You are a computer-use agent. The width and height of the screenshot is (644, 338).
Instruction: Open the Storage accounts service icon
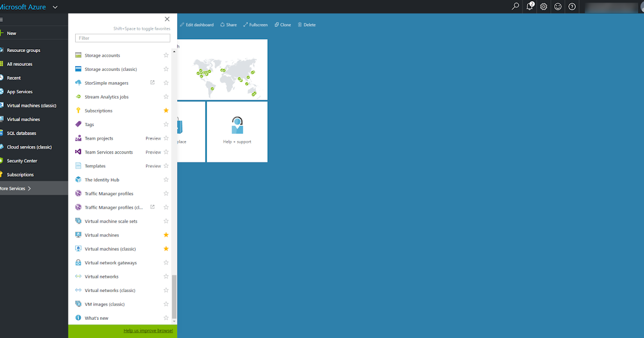77,55
